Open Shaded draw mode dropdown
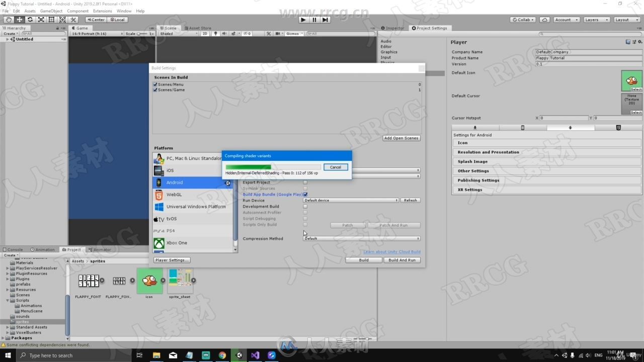 click(x=179, y=34)
